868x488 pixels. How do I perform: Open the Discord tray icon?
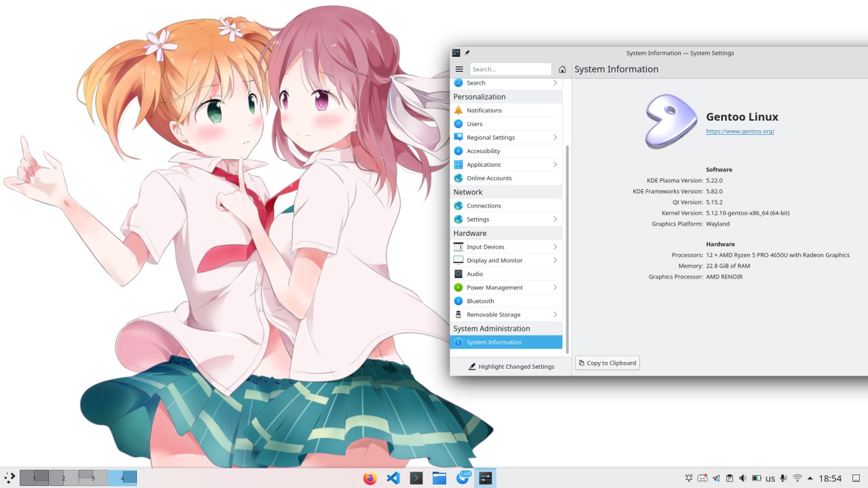pyautogui.click(x=703, y=479)
